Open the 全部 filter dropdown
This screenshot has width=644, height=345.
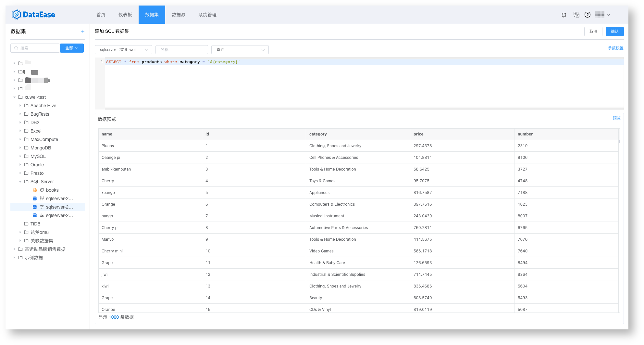pyautogui.click(x=72, y=48)
